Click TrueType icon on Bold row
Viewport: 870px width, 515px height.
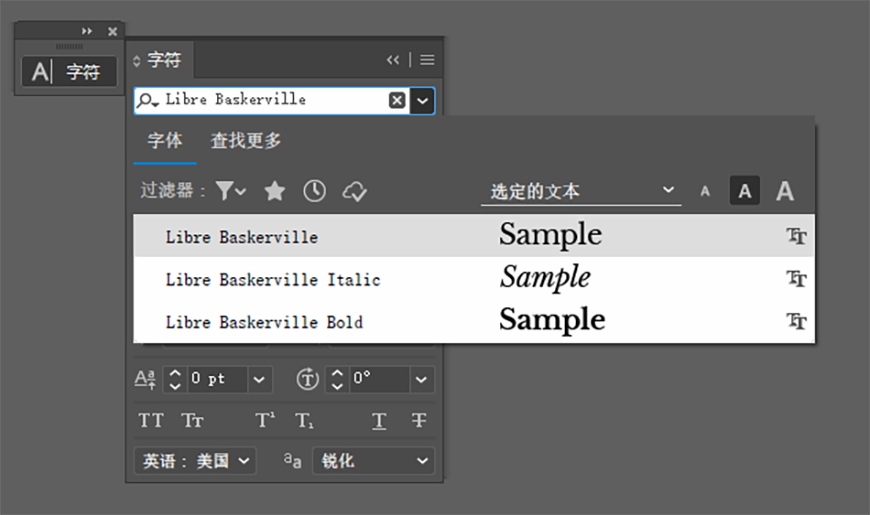point(796,321)
